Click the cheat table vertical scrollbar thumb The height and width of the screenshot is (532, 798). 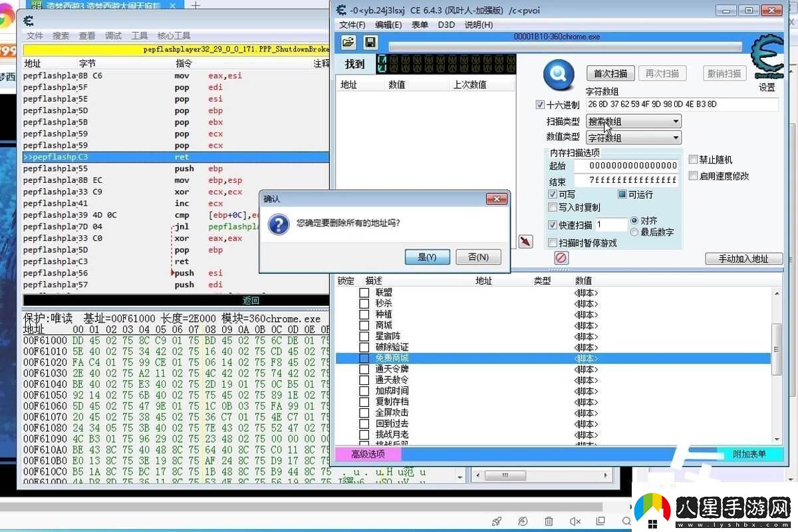click(777, 350)
